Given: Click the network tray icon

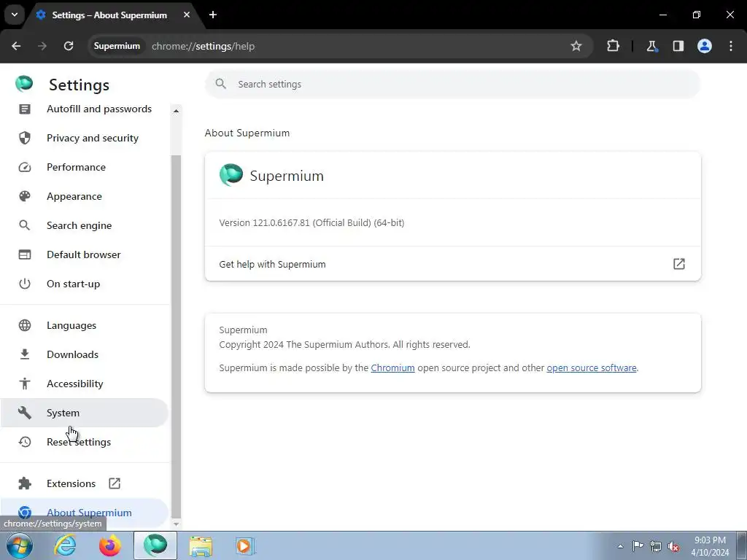Looking at the screenshot, I should (x=656, y=546).
